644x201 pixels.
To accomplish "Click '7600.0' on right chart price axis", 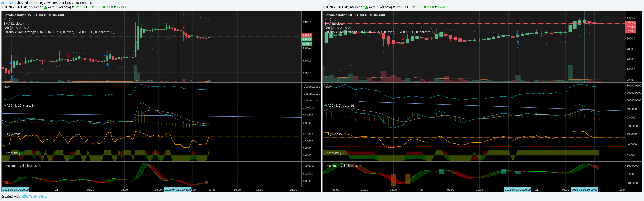I will pos(631,59).
